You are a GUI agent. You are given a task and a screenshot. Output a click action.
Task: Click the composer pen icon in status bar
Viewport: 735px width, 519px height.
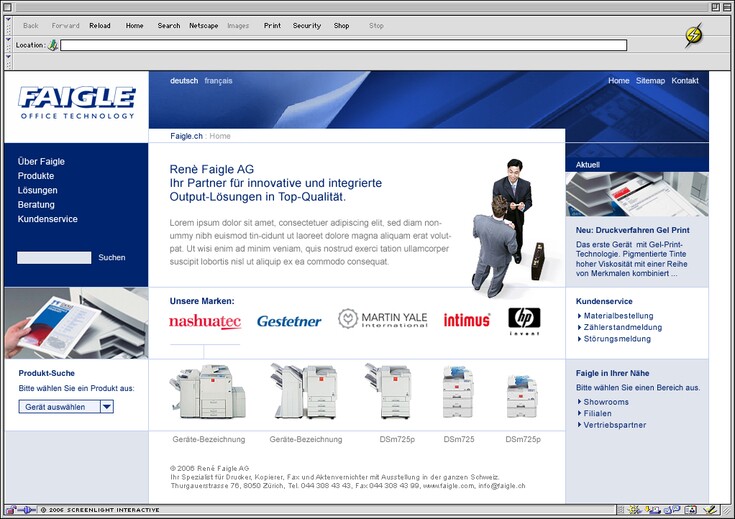click(x=710, y=510)
